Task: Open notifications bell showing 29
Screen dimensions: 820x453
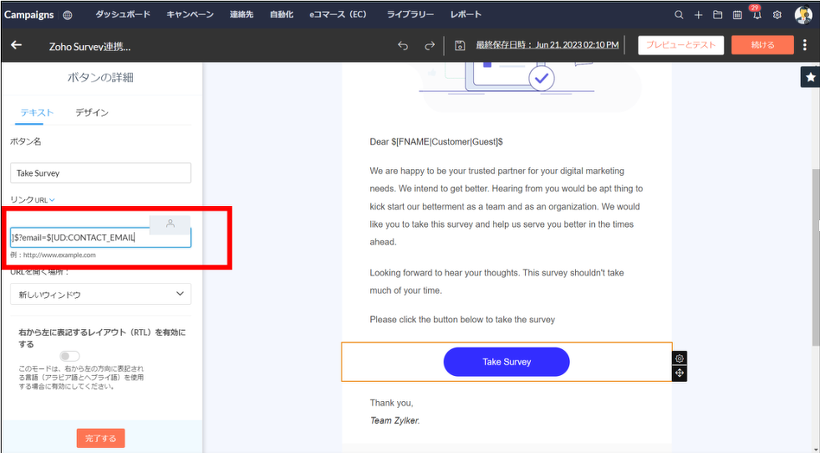Action: tap(756, 15)
